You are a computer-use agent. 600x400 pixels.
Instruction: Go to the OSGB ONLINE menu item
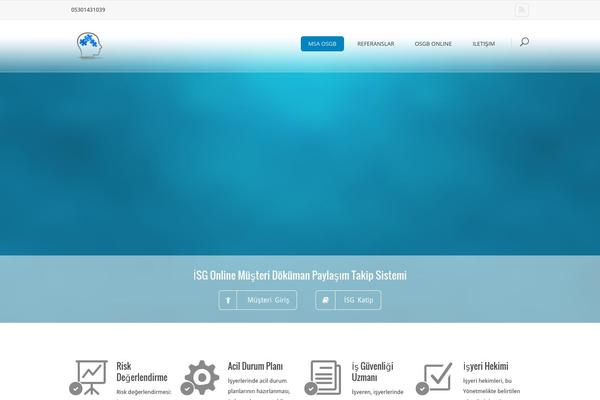(433, 44)
